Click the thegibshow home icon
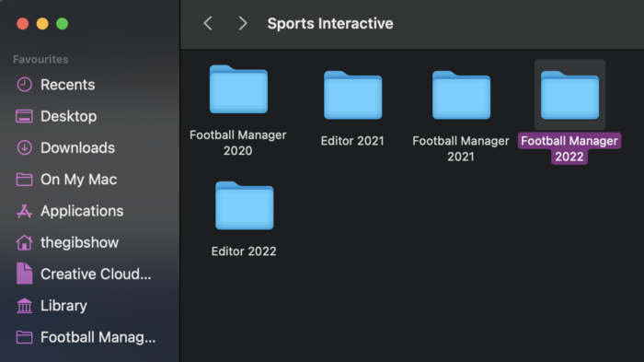 coord(24,242)
